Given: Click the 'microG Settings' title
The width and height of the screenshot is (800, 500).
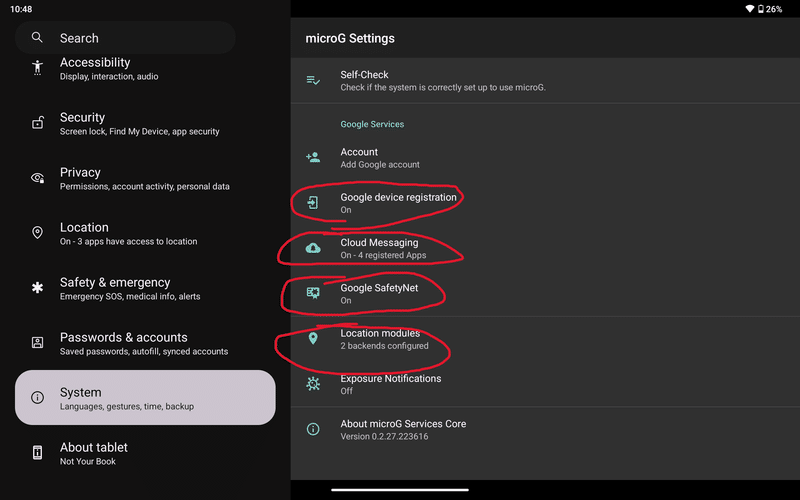Looking at the screenshot, I should 350,38.
